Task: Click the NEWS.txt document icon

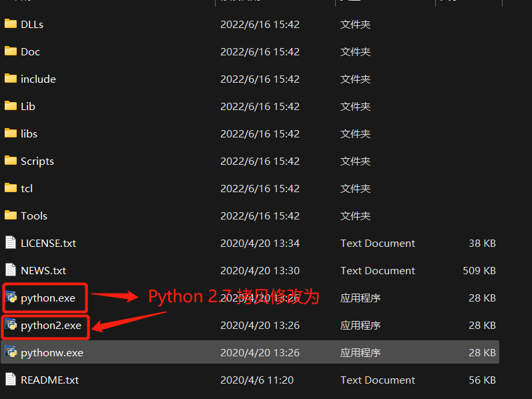Action: point(11,270)
